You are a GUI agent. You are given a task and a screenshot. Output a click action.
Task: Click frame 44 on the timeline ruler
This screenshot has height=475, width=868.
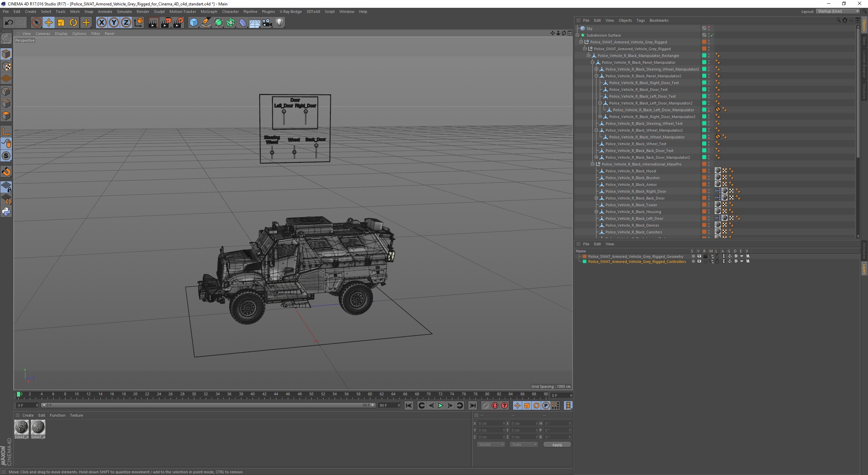point(276,395)
